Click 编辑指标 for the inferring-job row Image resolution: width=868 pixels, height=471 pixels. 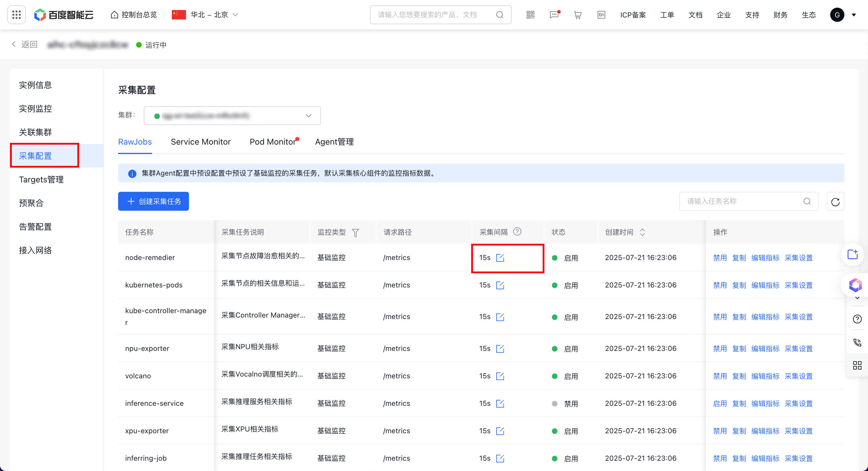(x=765, y=459)
